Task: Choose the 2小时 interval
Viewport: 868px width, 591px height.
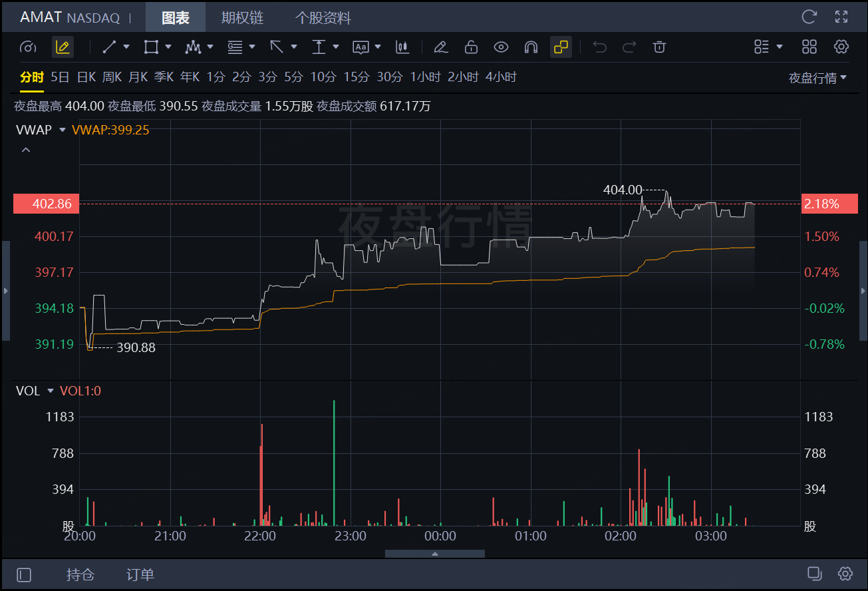Action: point(463,78)
